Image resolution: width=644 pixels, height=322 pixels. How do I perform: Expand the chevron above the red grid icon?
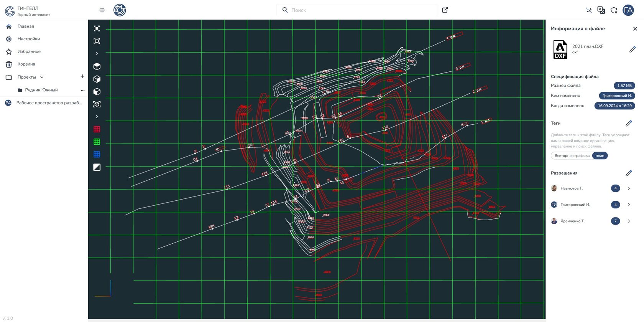click(x=97, y=117)
